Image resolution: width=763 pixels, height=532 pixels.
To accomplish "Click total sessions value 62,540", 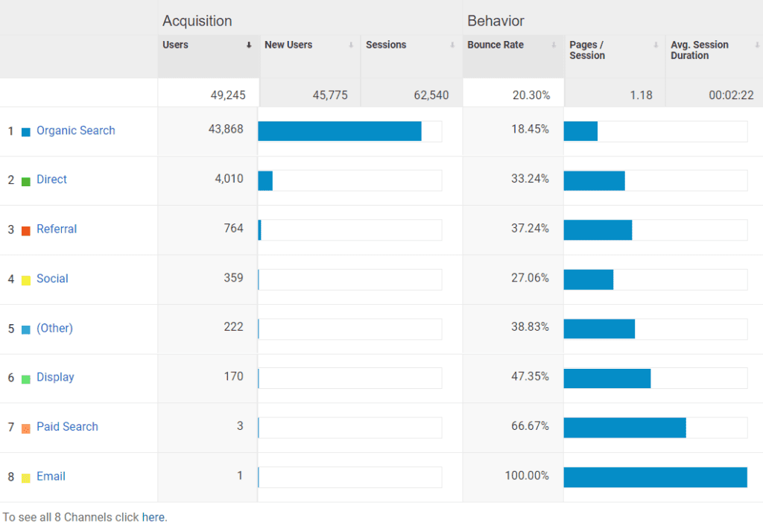I will pos(431,95).
